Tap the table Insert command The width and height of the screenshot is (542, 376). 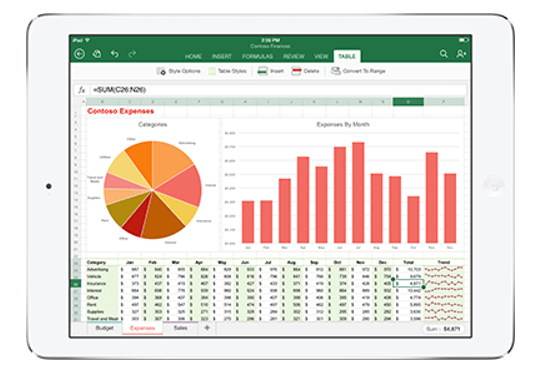point(271,71)
